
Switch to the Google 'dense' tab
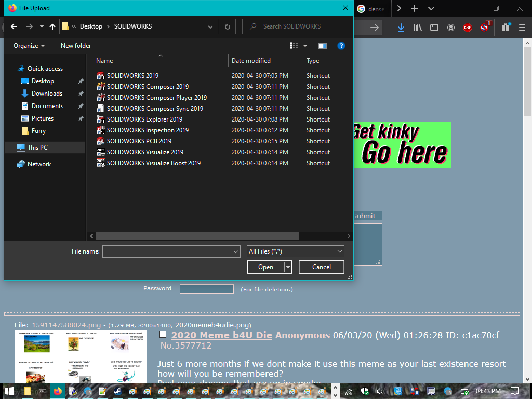point(372,9)
